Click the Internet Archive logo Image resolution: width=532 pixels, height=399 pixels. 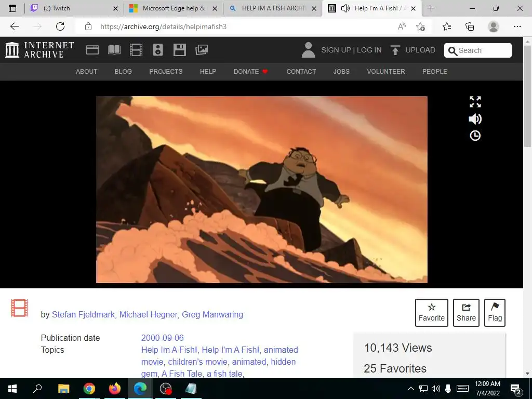click(x=39, y=50)
